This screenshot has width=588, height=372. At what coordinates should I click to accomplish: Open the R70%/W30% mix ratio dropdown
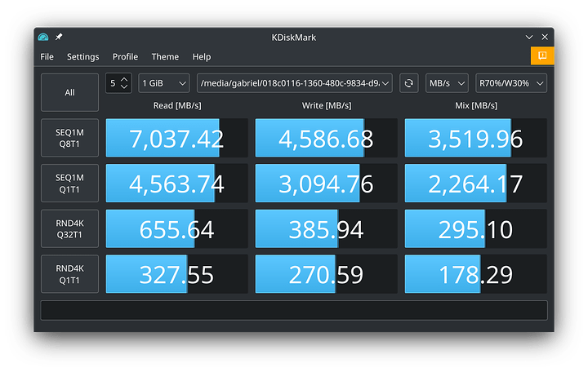coord(511,83)
